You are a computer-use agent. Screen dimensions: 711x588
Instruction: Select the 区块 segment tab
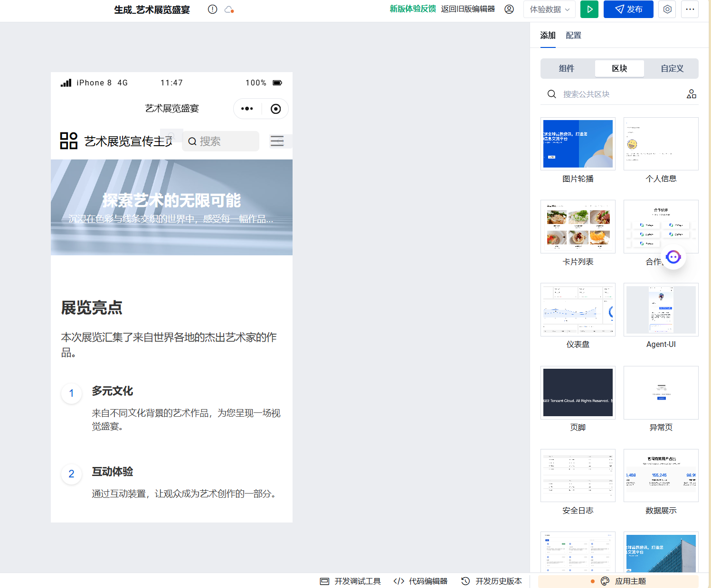(x=619, y=68)
